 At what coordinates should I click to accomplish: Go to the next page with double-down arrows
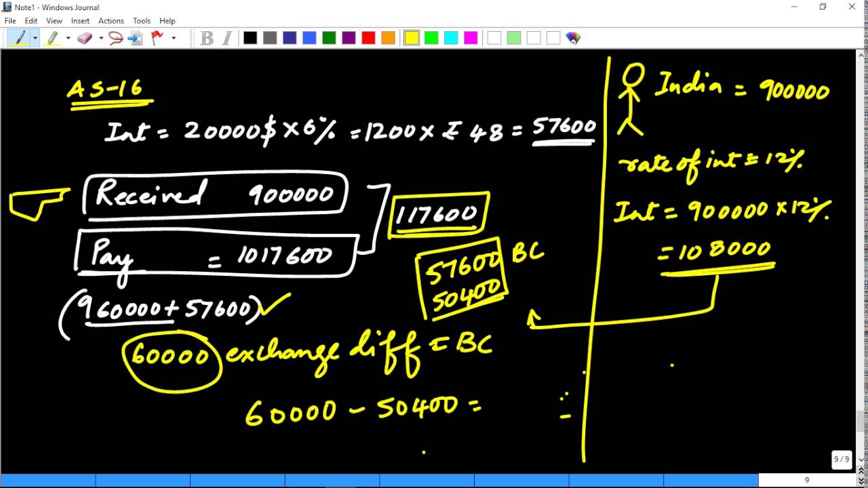pyautogui.click(x=863, y=482)
